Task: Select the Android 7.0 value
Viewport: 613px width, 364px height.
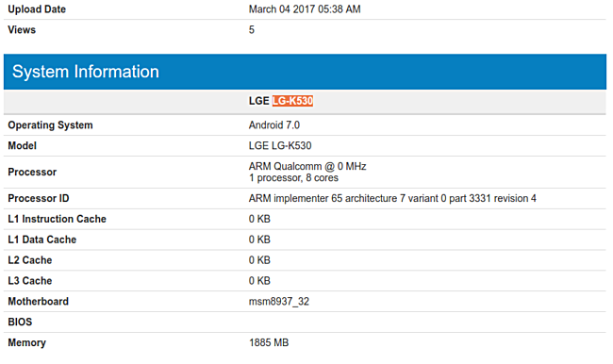Action: (274, 125)
